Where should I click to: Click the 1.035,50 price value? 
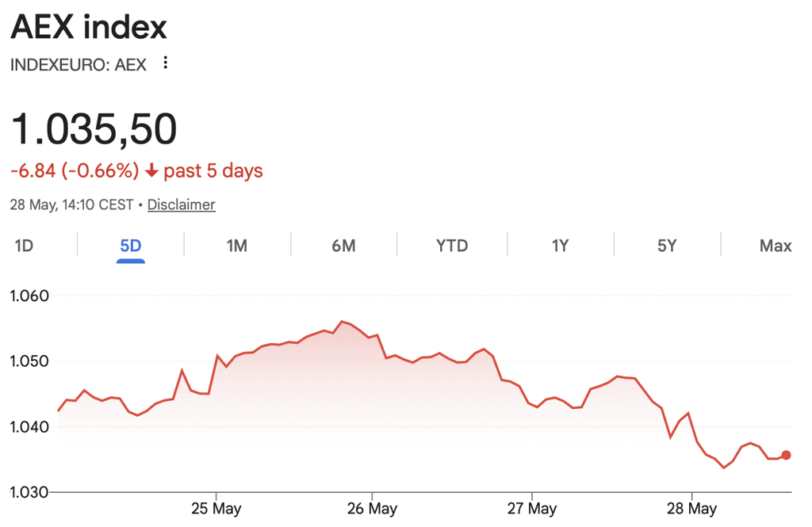pyautogui.click(x=94, y=129)
